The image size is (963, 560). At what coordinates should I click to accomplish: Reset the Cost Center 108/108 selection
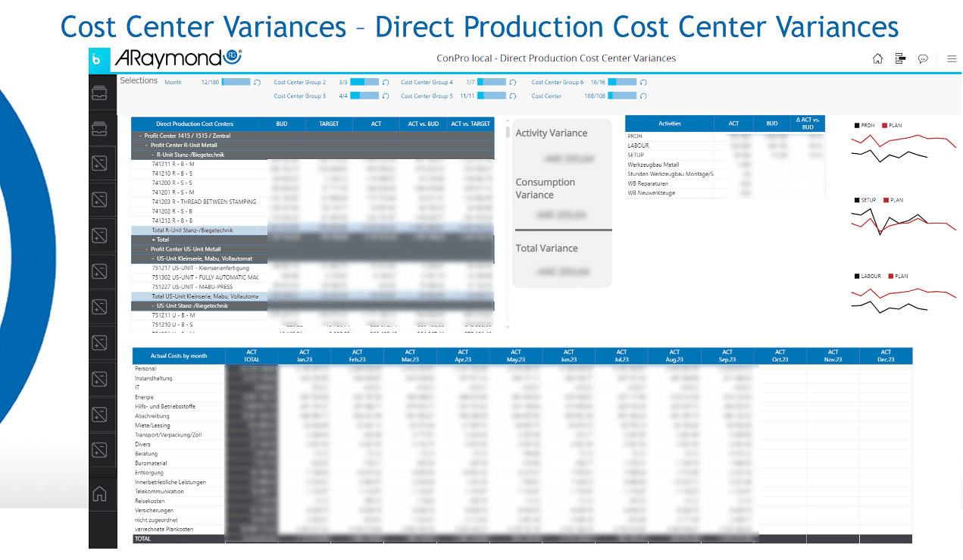tap(643, 96)
